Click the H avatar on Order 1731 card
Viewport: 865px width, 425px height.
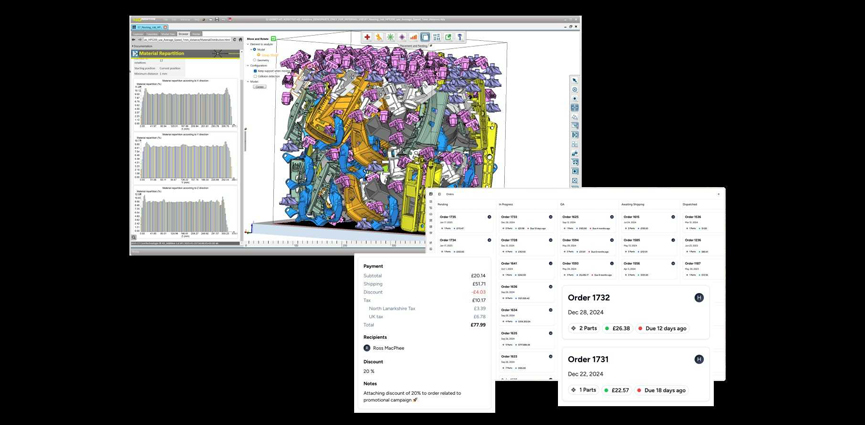click(x=699, y=359)
